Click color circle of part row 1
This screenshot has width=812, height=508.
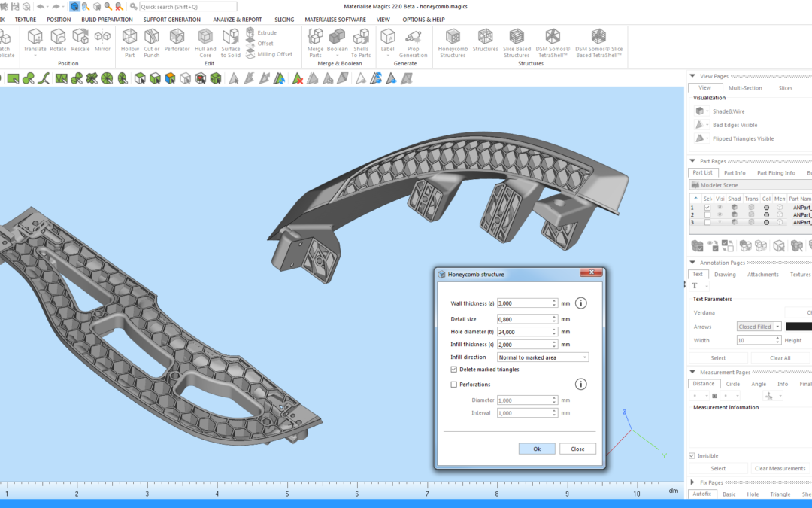point(766,208)
